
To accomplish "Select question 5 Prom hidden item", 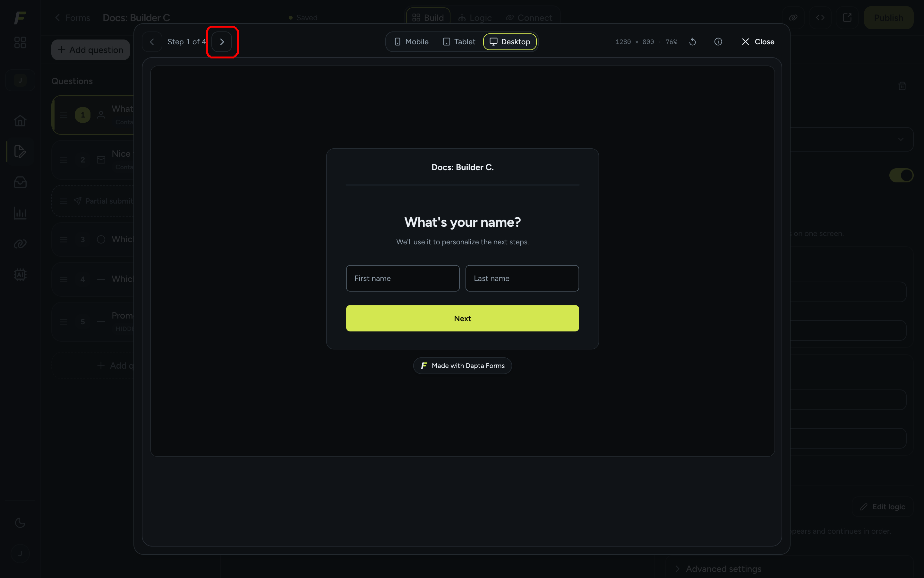I will pyautogui.click(x=93, y=322).
